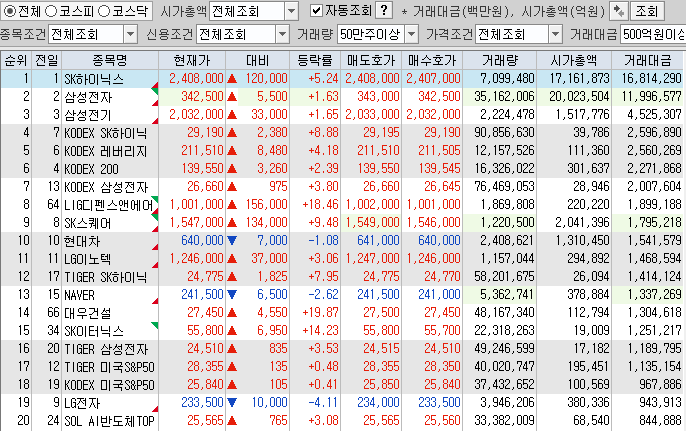Select the KODEX SK하이닉 row
Screen dimensions: 686x431
[343, 133]
